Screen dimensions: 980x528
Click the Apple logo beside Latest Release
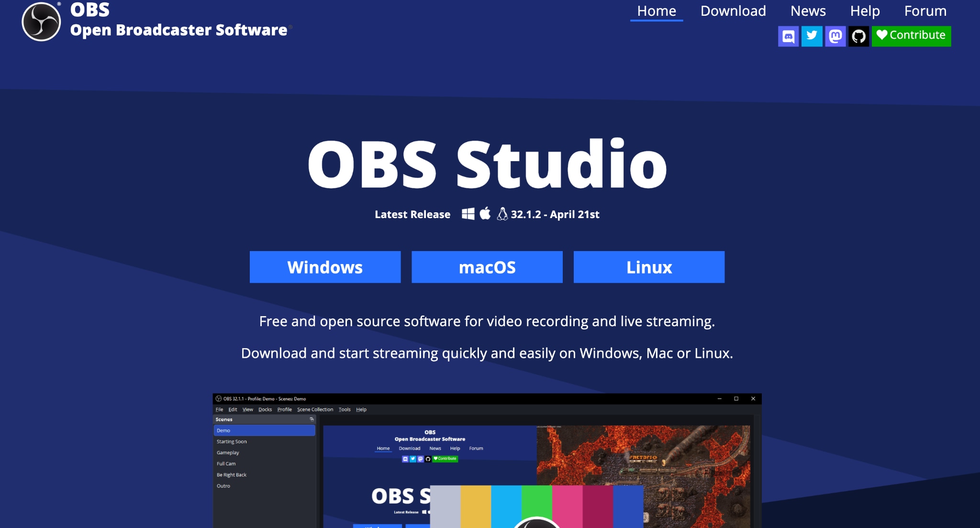click(485, 213)
